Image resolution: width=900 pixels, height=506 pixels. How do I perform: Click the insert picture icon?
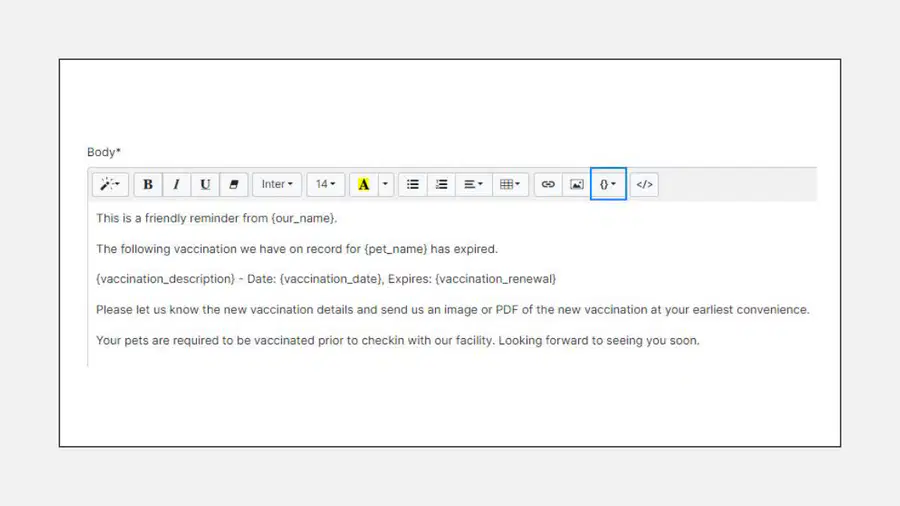point(576,184)
